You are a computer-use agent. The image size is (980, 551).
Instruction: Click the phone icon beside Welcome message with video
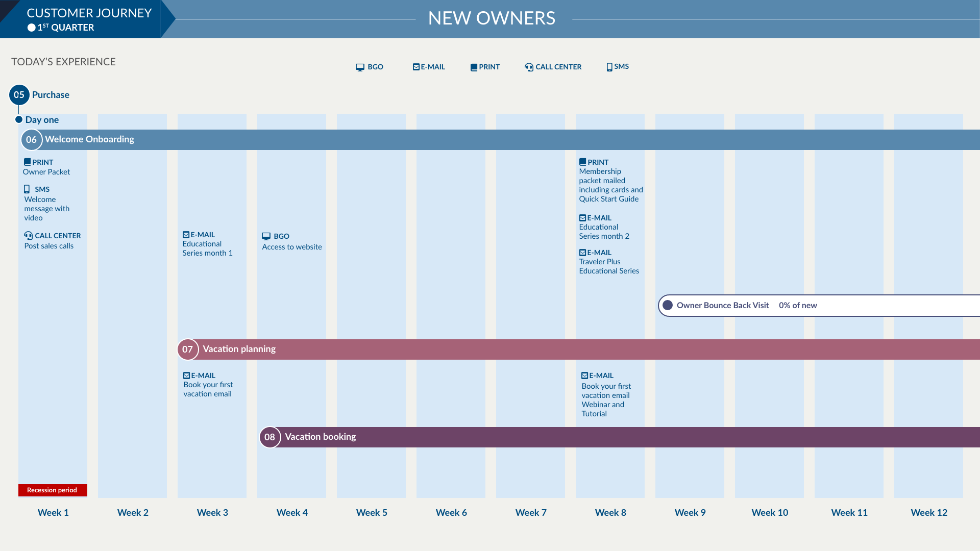(x=27, y=189)
